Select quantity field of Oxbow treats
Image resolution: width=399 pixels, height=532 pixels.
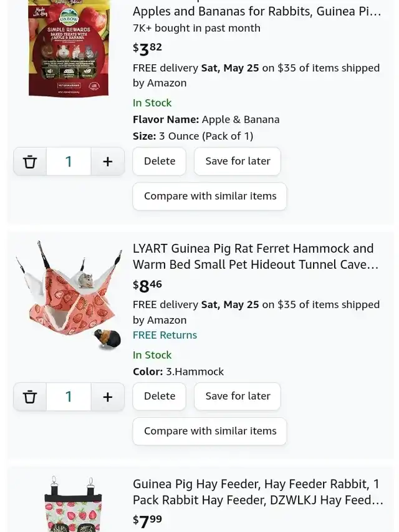pyautogui.click(x=69, y=162)
